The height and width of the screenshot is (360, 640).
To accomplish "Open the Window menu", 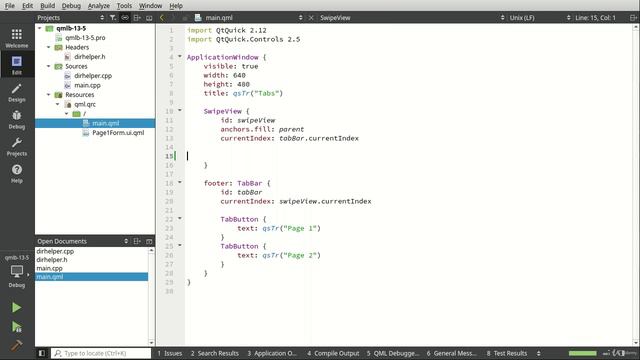I will 150,6.
